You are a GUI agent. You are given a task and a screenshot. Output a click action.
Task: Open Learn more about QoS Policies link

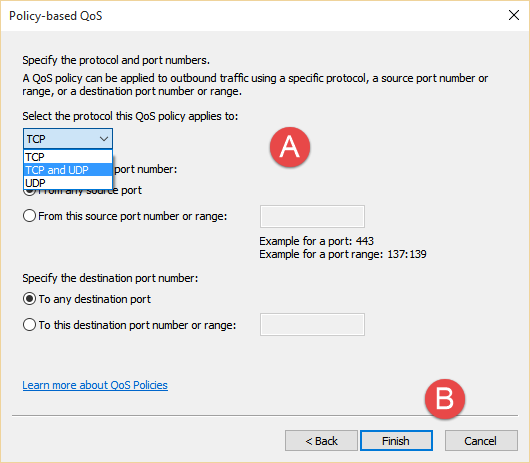(95, 385)
